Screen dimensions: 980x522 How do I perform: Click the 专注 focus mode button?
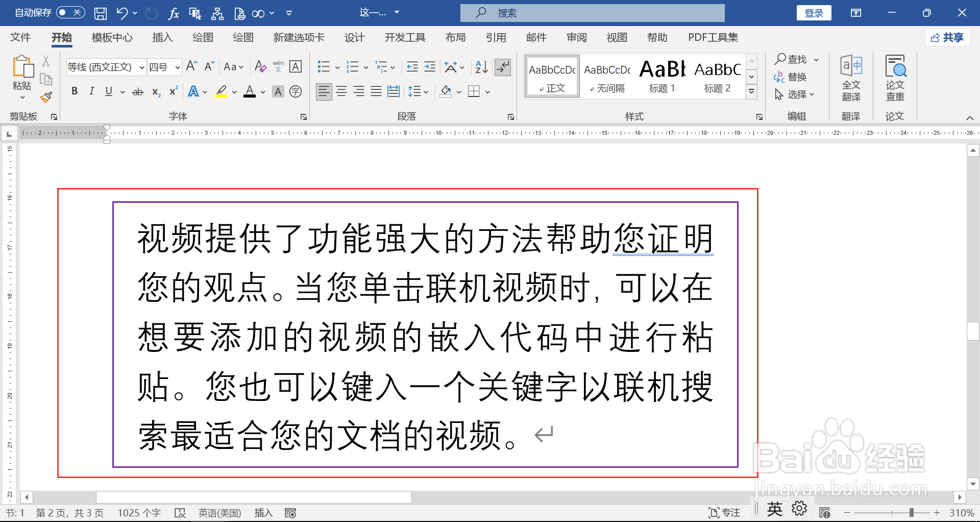click(x=724, y=513)
